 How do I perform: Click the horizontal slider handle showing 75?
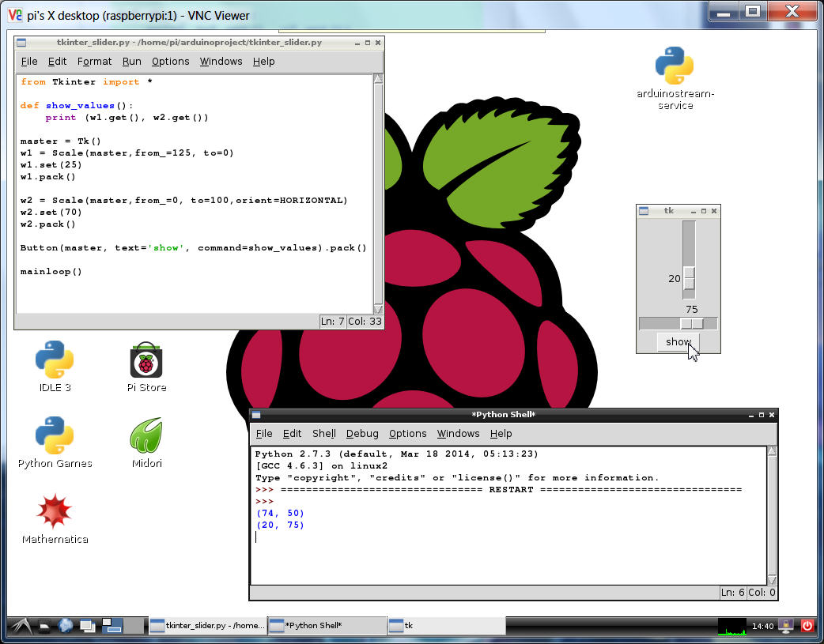pos(692,324)
